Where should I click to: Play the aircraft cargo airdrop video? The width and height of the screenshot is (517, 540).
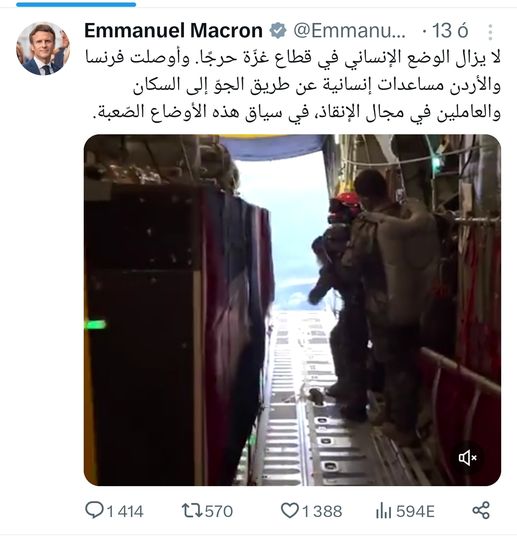tap(292, 310)
